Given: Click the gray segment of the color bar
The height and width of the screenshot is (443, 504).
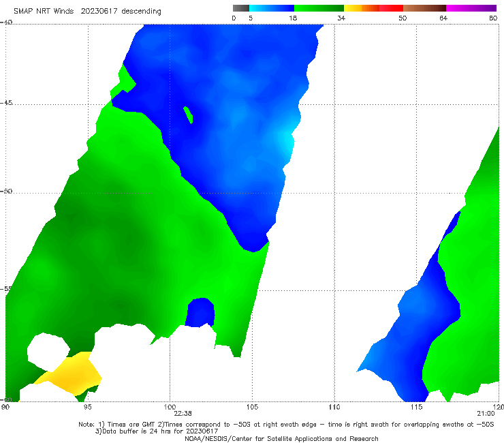Looking at the screenshot, I should [241, 8].
